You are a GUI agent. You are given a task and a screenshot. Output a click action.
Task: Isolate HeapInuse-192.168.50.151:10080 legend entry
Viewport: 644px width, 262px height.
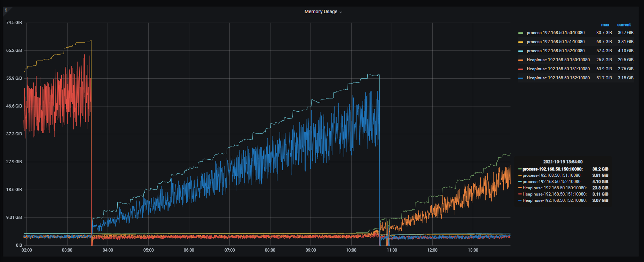[x=558, y=69]
